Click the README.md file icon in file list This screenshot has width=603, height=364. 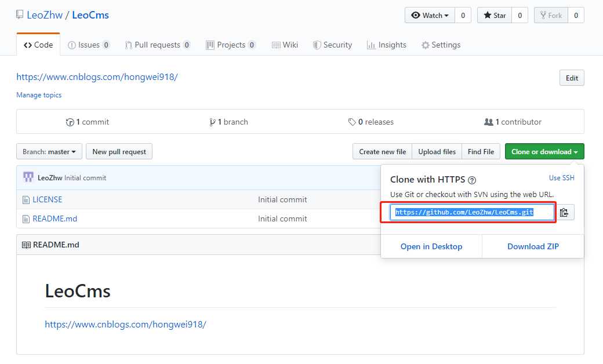[x=26, y=219]
